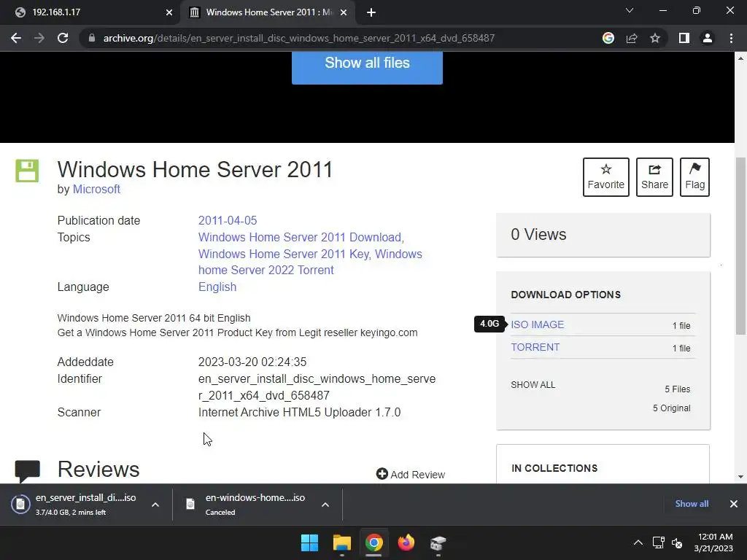The image size is (747, 560).
Task: Open Windows Home Server 2011 Download topic
Action: point(299,237)
